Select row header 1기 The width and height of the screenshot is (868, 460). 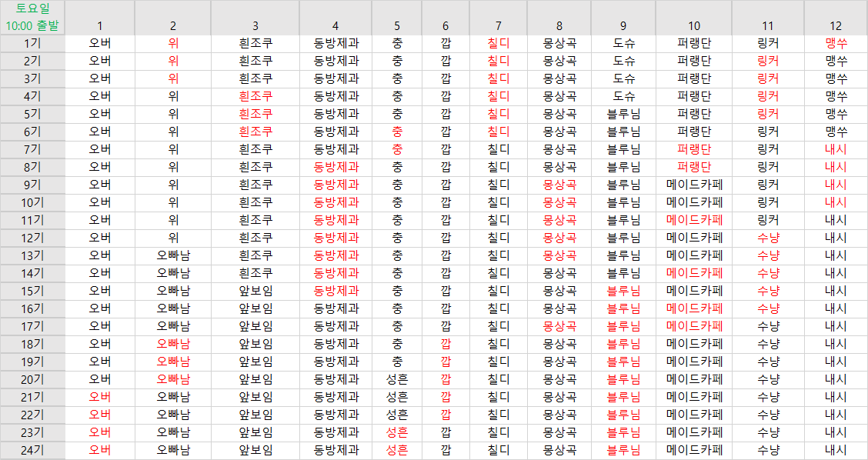pos(32,43)
